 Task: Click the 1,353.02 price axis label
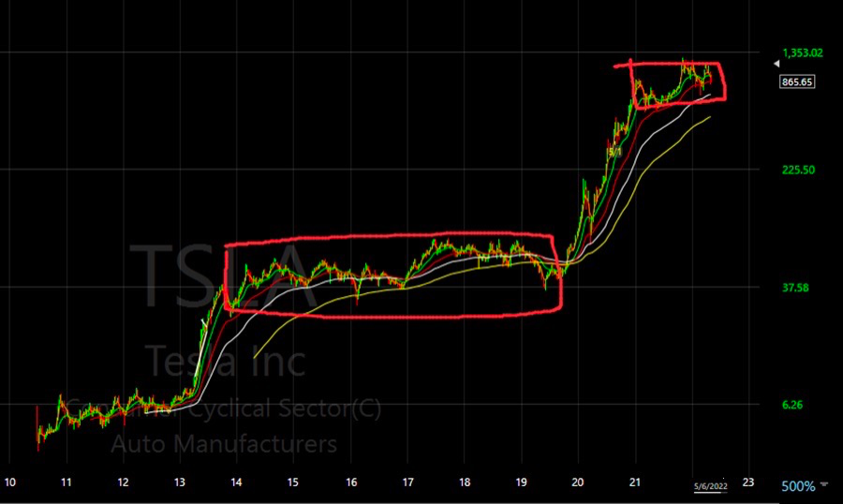pos(802,52)
